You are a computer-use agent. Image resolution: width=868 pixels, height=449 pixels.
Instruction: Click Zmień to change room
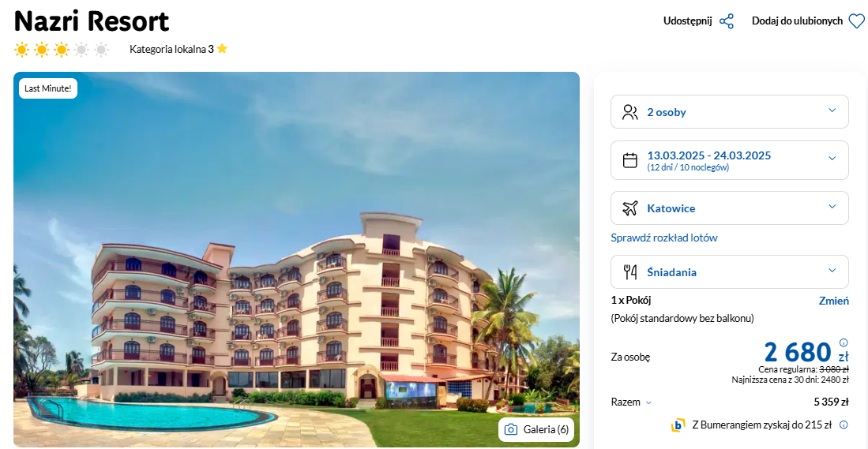834,301
